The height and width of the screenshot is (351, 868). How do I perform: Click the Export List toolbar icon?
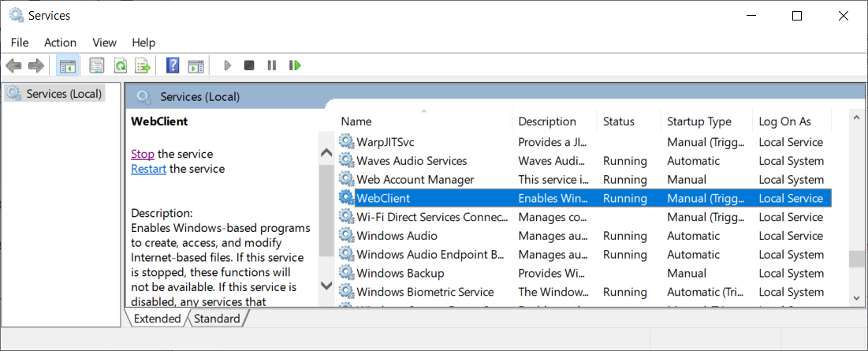[x=143, y=66]
